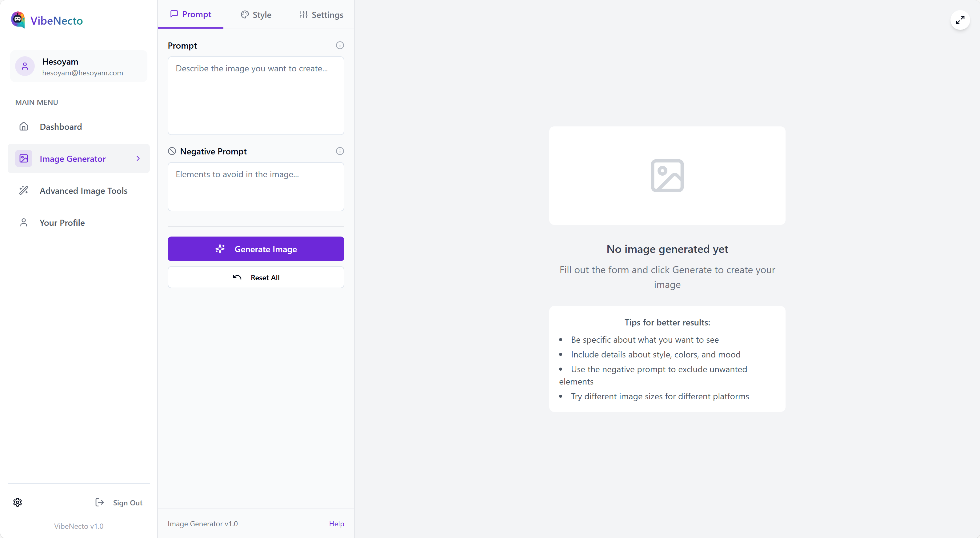Open the settings gear in the sidebar footer
Viewport: 980px width, 538px height.
pyautogui.click(x=18, y=502)
